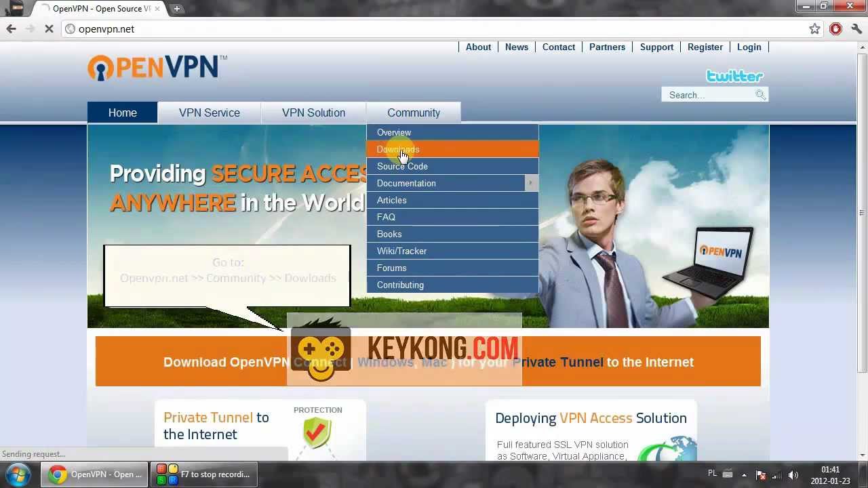Screen dimensions: 868x488
Task: Click the red Opera-style extension icon
Action: pyautogui.click(x=835, y=28)
